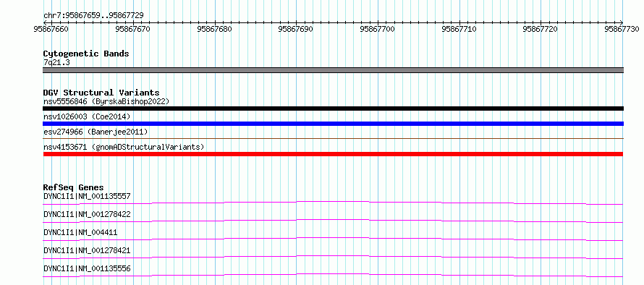644x285 pixels.
Task: Click ruler position 95867660
Action: (51, 29)
